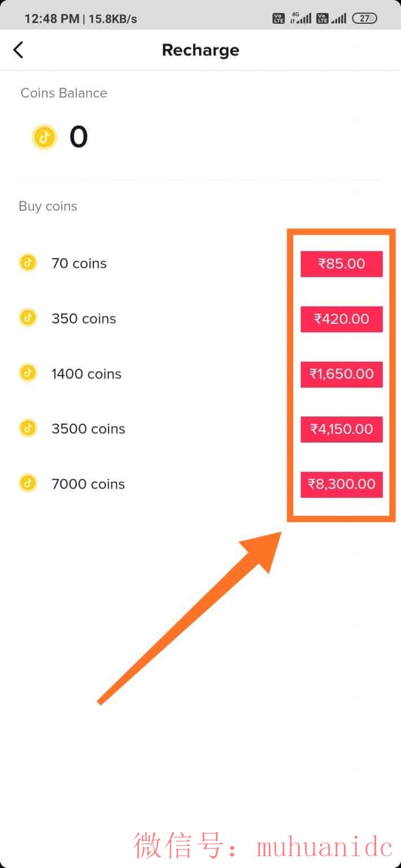Tap the Coins Balance coin icon

[x=45, y=137]
